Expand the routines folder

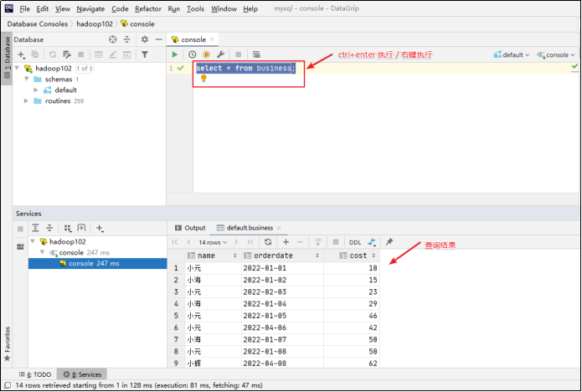click(x=26, y=101)
